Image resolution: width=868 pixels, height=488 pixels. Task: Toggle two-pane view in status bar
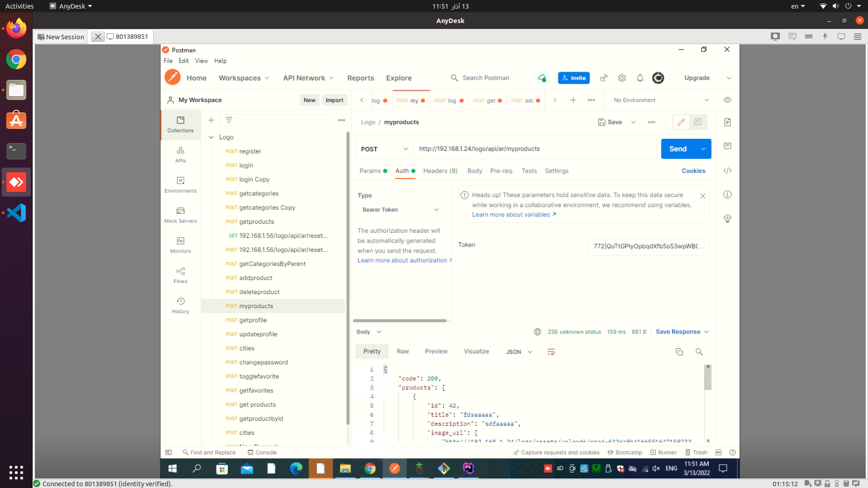click(x=718, y=452)
